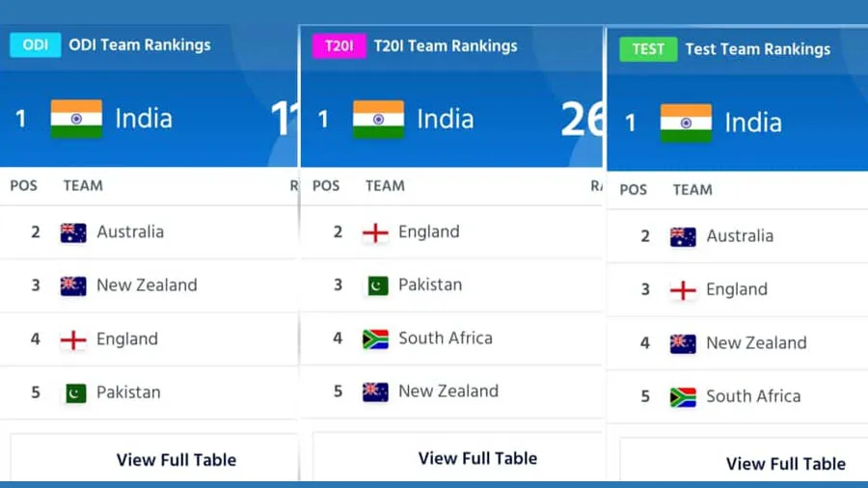Select the magenta T20I format badge
This screenshot has width=868, height=488.
pyautogui.click(x=339, y=45)
